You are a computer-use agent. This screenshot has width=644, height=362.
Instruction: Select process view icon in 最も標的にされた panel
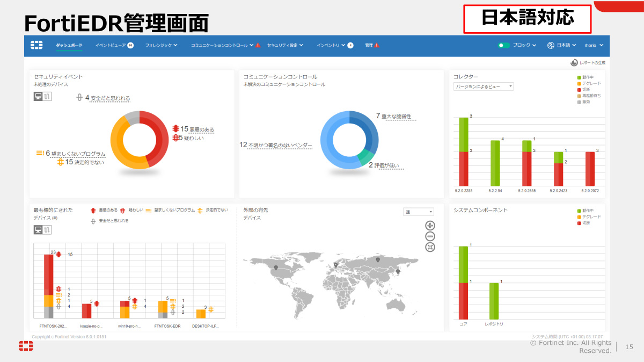tap(47, 230)
